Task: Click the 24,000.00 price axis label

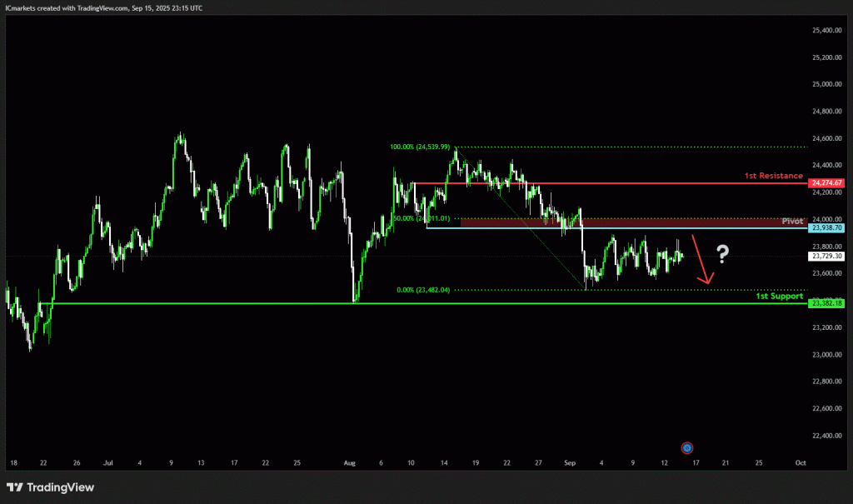Action: click(827, 219)
